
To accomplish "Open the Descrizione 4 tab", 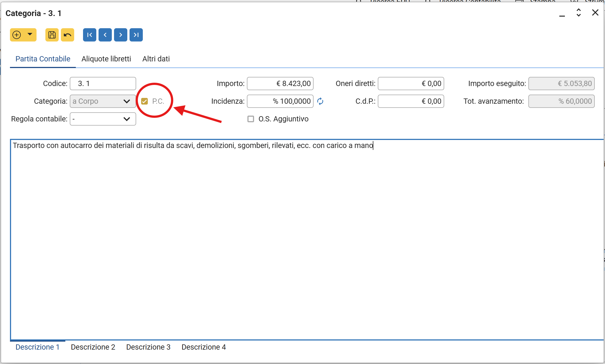I will (x=204, y=347).
